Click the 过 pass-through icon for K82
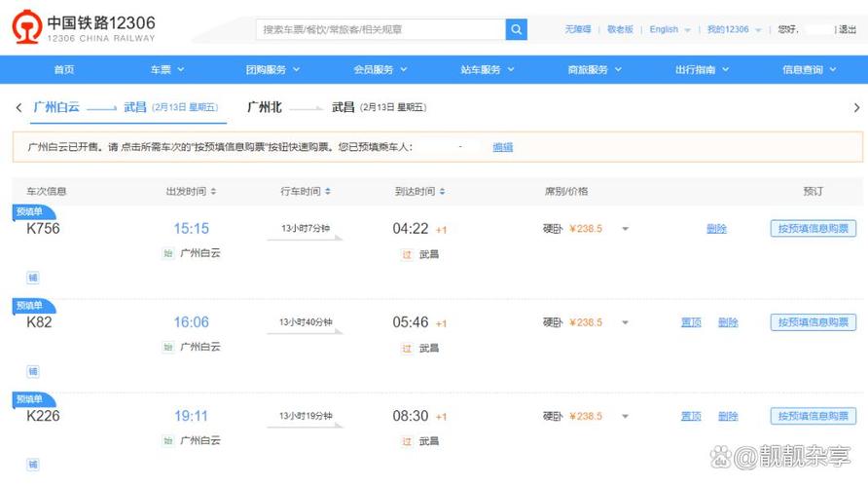The height and width of the screenshot is (487, 868). tap(407, 348)
